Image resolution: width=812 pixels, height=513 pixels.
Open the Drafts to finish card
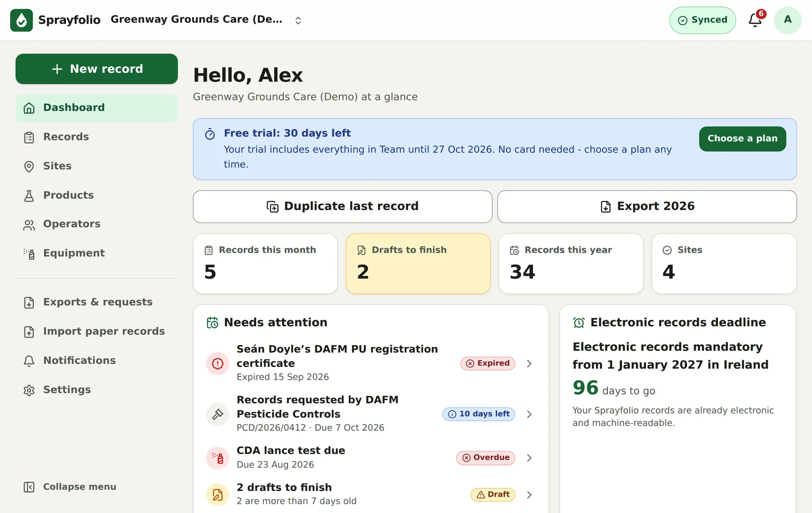tap(418, 264)
